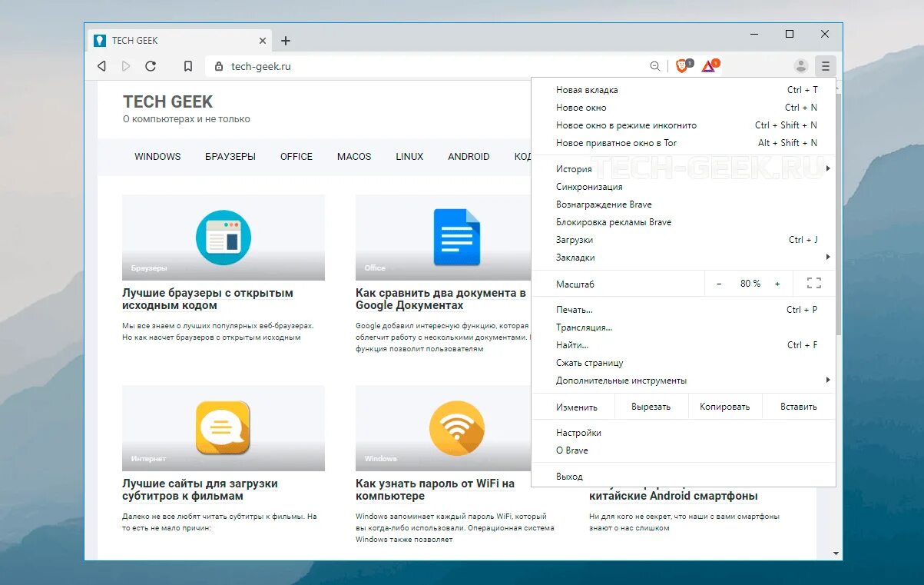Expand Закладки submenu
The image size is (924, 585).
point(683,258)
